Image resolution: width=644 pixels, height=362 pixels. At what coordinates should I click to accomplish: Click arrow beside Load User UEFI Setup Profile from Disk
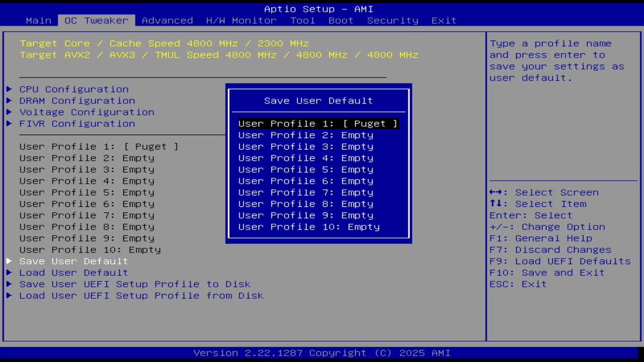pos(9,296)
